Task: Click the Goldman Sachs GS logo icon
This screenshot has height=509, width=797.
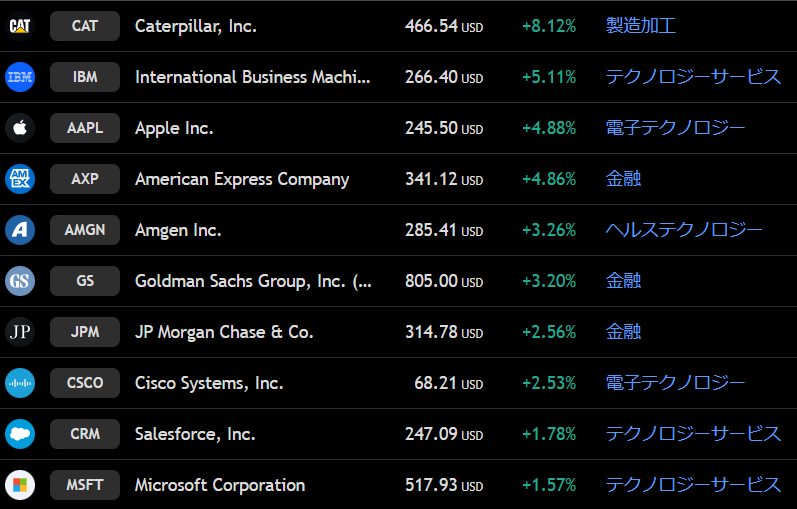Action: pos(20,281)
